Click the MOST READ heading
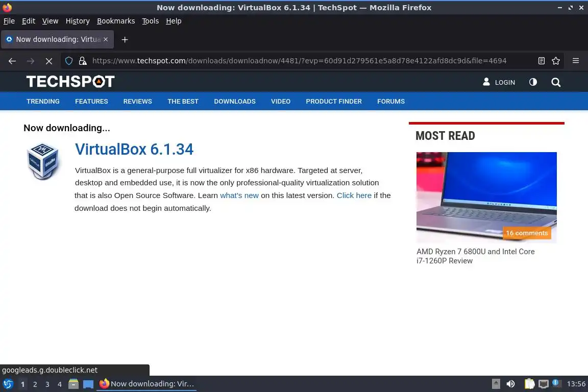Viewport: 588px width, 392px height. coord(445,136)
